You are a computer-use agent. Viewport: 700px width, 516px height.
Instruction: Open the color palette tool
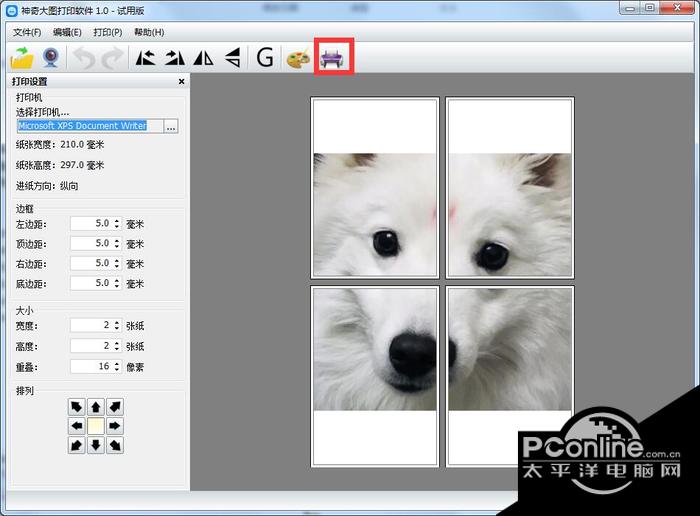click(x=298, y=58)
